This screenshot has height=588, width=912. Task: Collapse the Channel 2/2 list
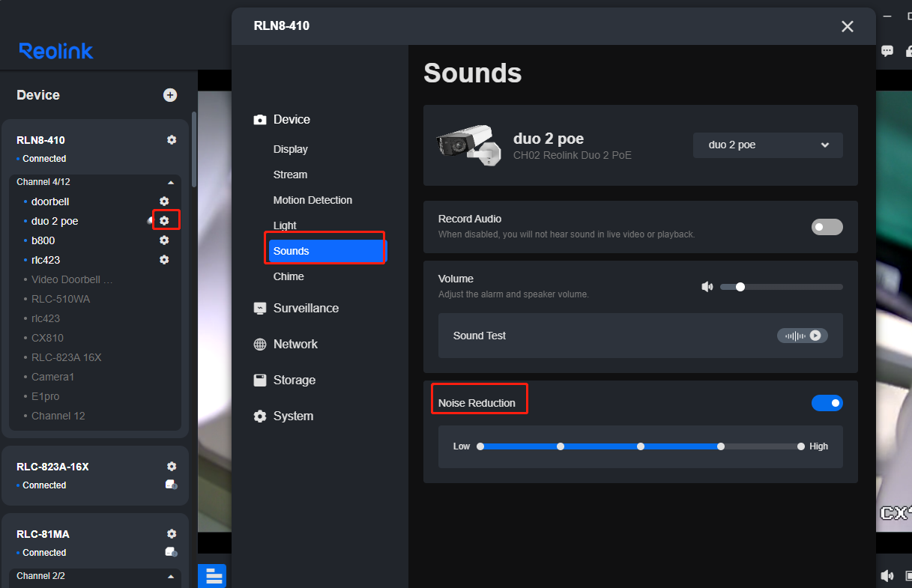pos(171,576)
